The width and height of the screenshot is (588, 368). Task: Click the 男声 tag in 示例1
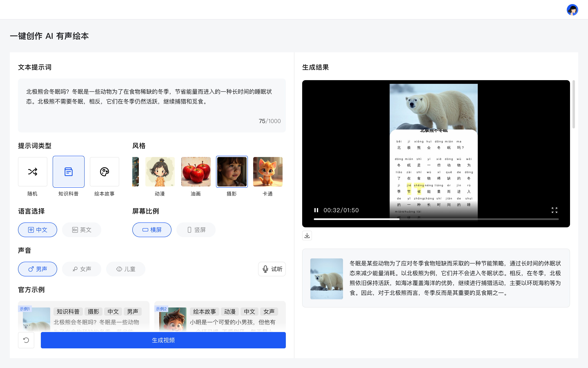click(x=133, y=312)
